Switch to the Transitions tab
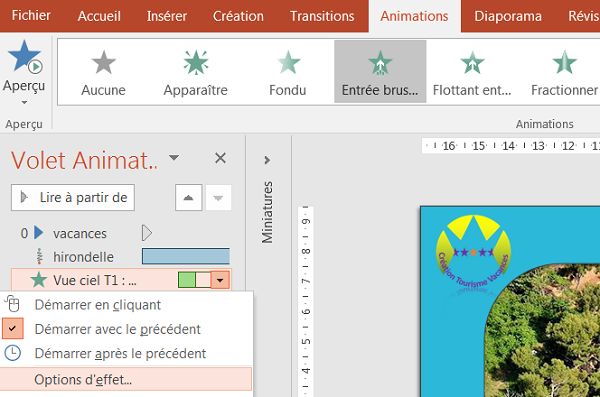The width and height of the screenshot is (600, 397). point(322,16)
